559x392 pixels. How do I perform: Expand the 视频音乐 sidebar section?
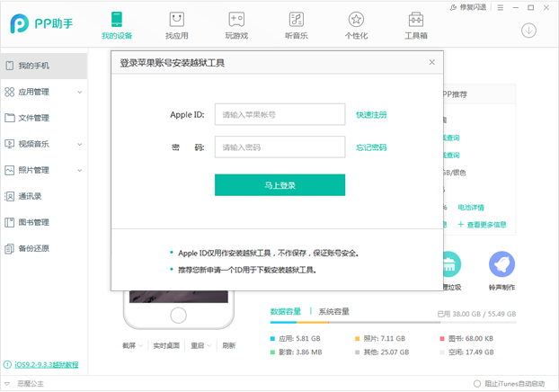pos(79,144)
